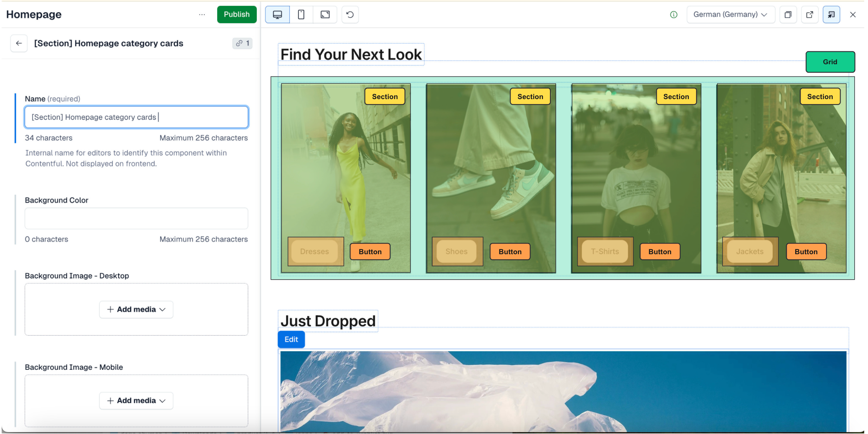Viewport: 868px width, 434px height.
Task: Expand Add media for Desktop background
Action: click(x=136, y=309)
